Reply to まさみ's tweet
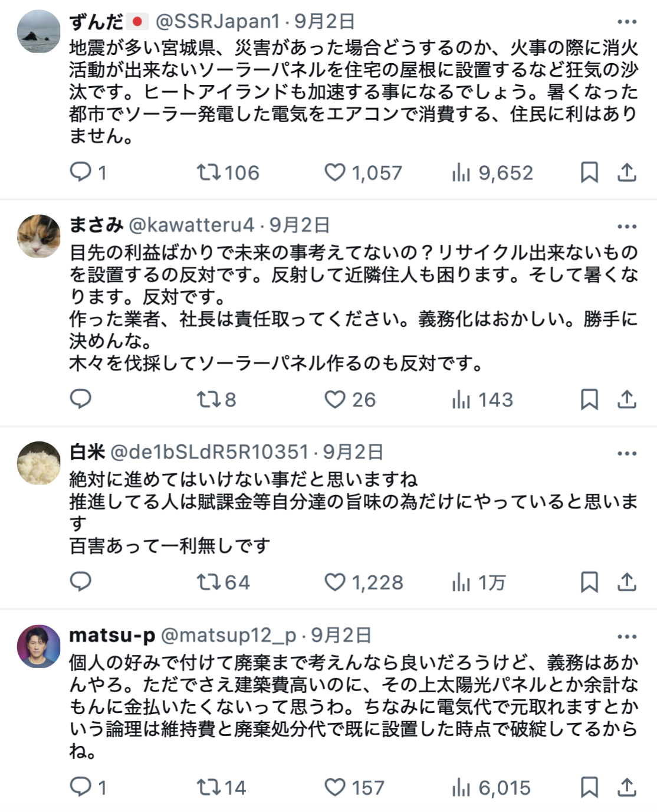The height and width of the screenshot is (812, 657). 81,399
